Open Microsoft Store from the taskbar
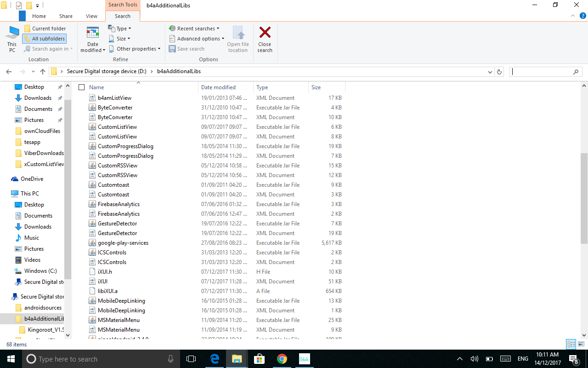The height and width of the screenshot is (368, 588). click(260, 359)
